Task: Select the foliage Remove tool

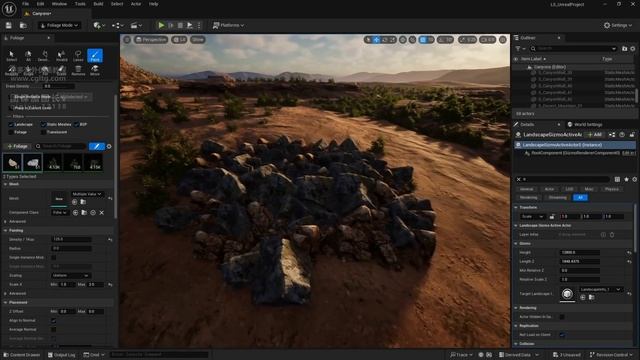Action: point(78,70)
